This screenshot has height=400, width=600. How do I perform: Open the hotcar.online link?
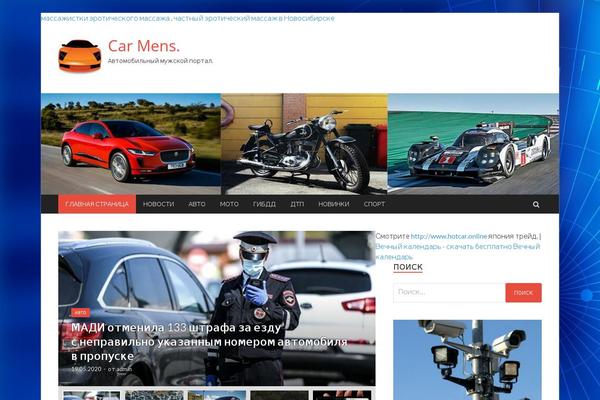(449, 236)
